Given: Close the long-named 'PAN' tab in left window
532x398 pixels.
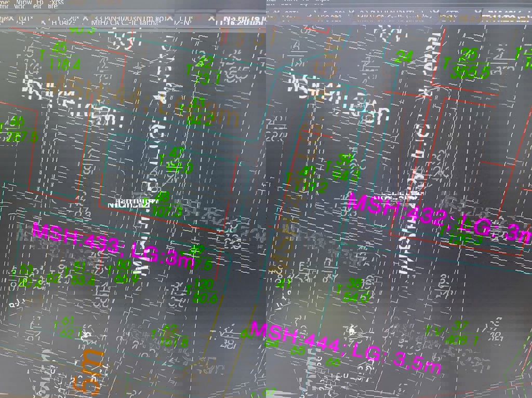Looking at the screenshot, I should (169, 19).
